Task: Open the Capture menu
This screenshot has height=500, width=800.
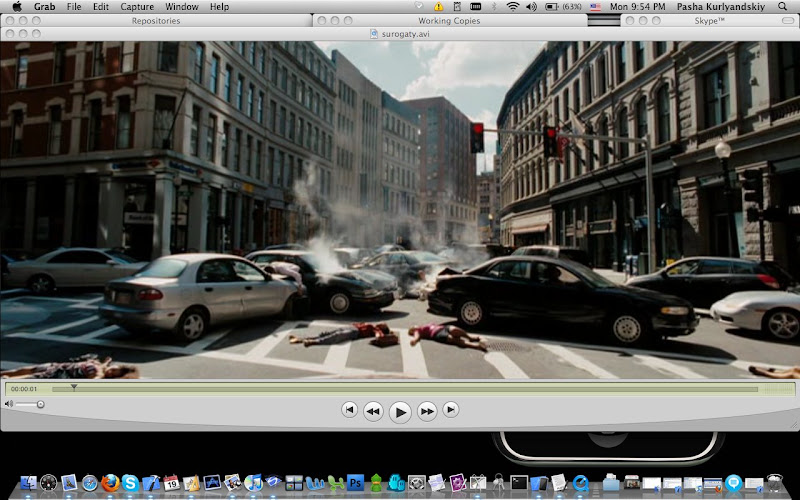Action: click(x=137, y=6)
